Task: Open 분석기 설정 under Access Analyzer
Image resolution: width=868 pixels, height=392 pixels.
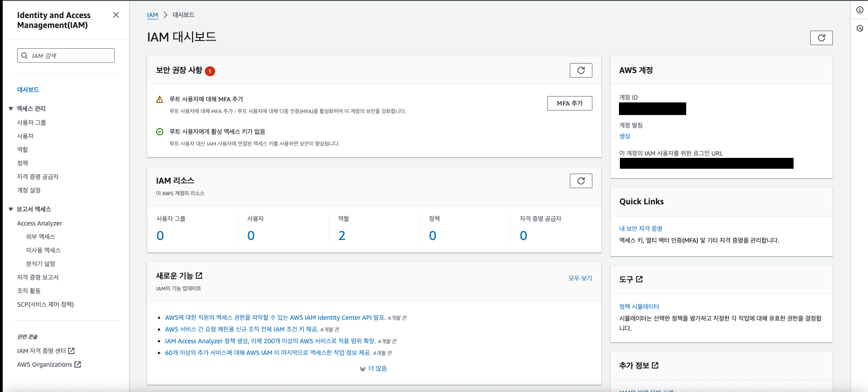Action: [41, 263]
